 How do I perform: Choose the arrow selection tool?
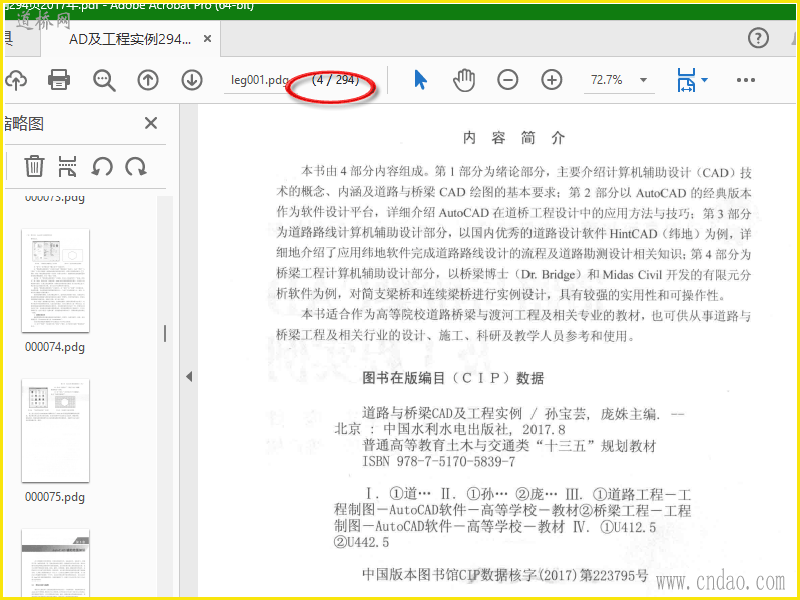pos(420,80)
